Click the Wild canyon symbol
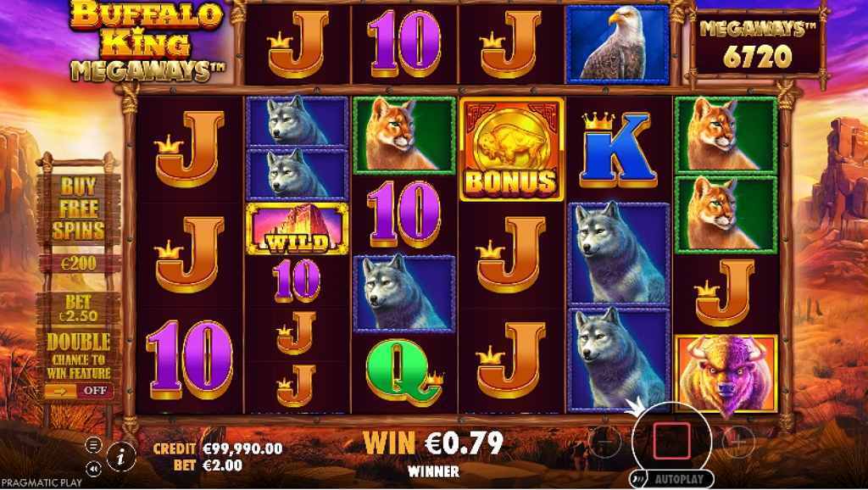 coord(298,229)
